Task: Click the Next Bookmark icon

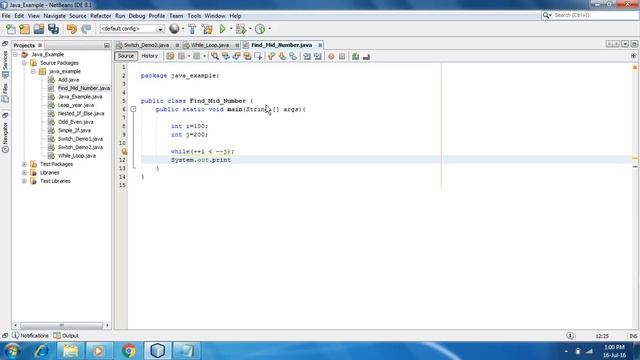Action: [282, 56]
